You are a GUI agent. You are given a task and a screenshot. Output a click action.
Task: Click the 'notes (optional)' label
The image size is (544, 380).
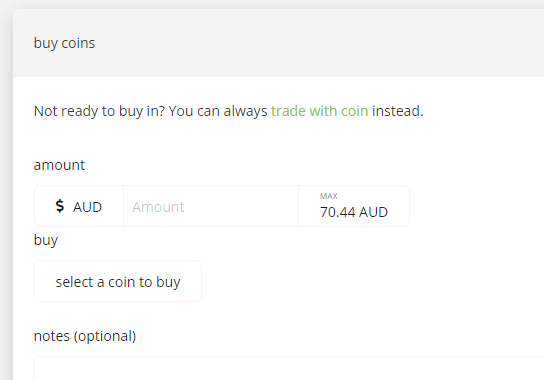pyautogui.click(x=85, y=336)
